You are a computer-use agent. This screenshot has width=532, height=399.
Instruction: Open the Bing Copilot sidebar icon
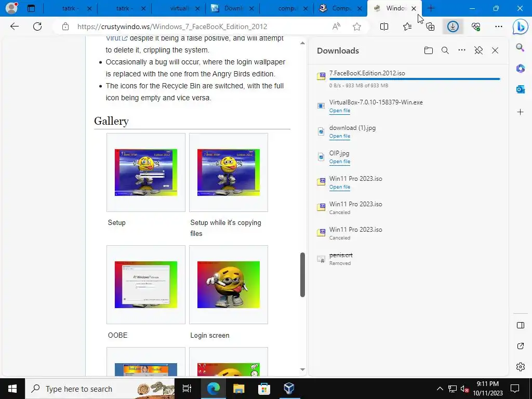point(520,27)
